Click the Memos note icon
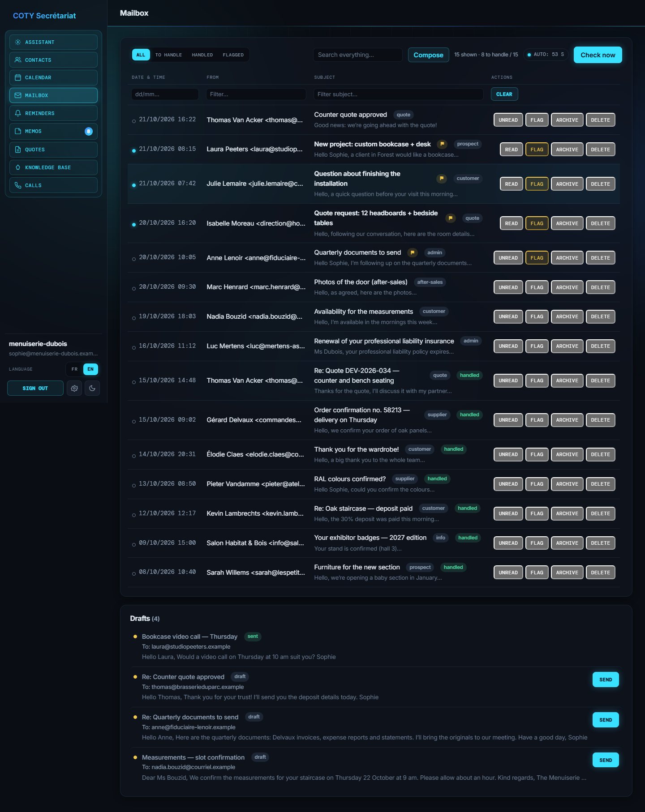The image size is (645, 812). (18, 131)
